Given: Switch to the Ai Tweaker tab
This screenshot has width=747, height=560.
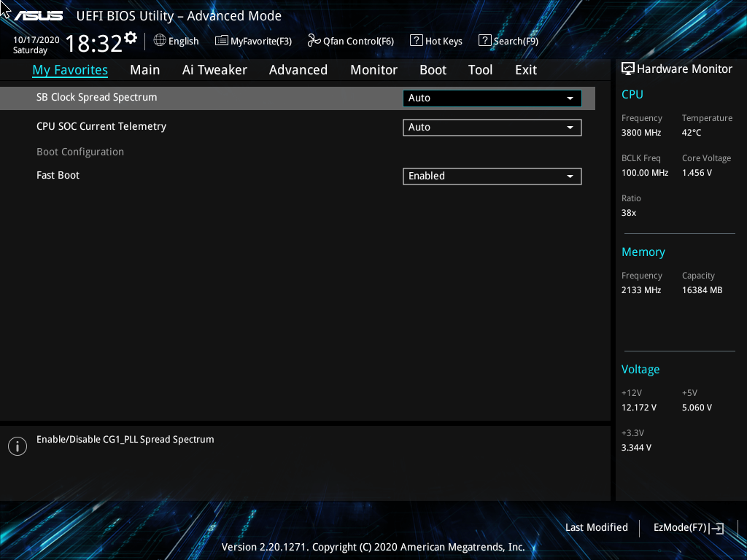Looking at the screenshot, I should point(214,70).
